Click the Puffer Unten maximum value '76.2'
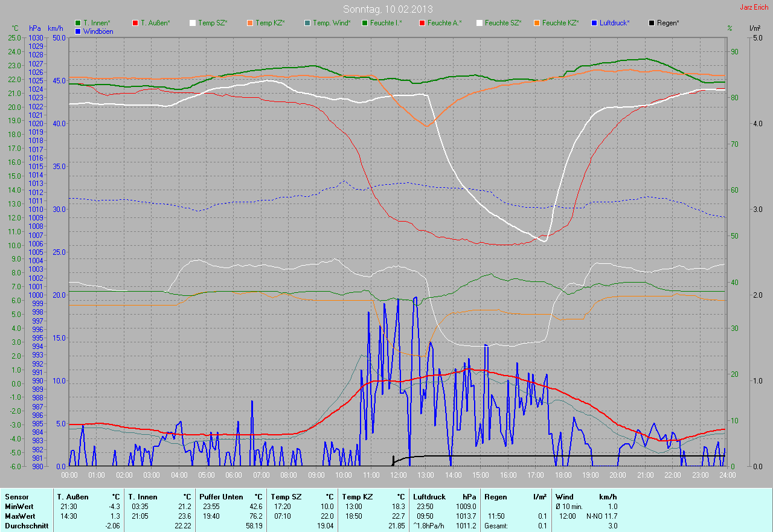The height and width of the screenshot is (532, 773). coord(256,516)
